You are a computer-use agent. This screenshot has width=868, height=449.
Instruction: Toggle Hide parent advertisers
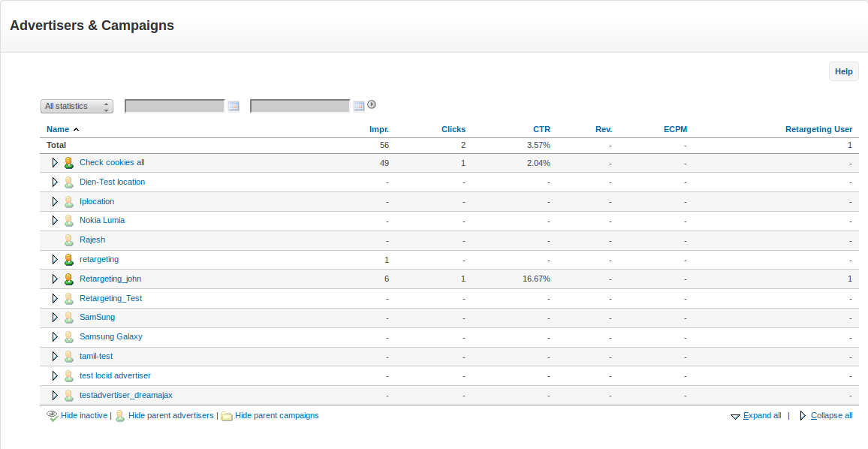pyautogui.click(x=170, y=415)
